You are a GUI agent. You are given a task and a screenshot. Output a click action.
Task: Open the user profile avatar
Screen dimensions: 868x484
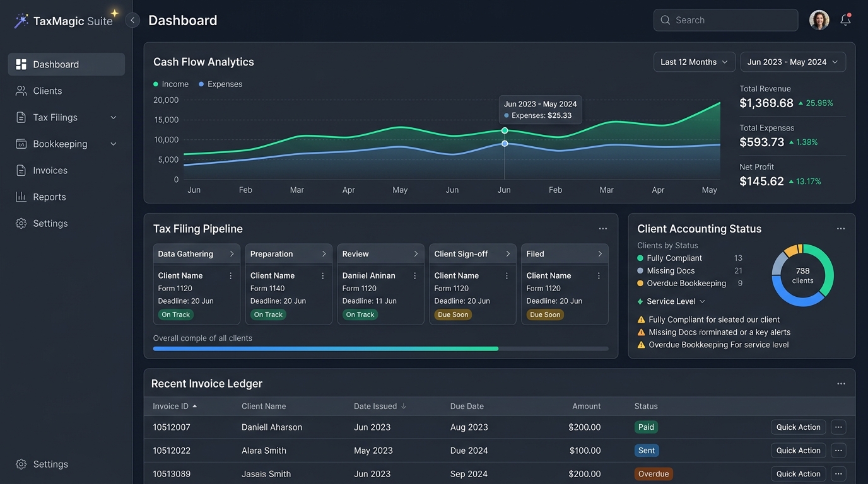(x=819, y=20)
